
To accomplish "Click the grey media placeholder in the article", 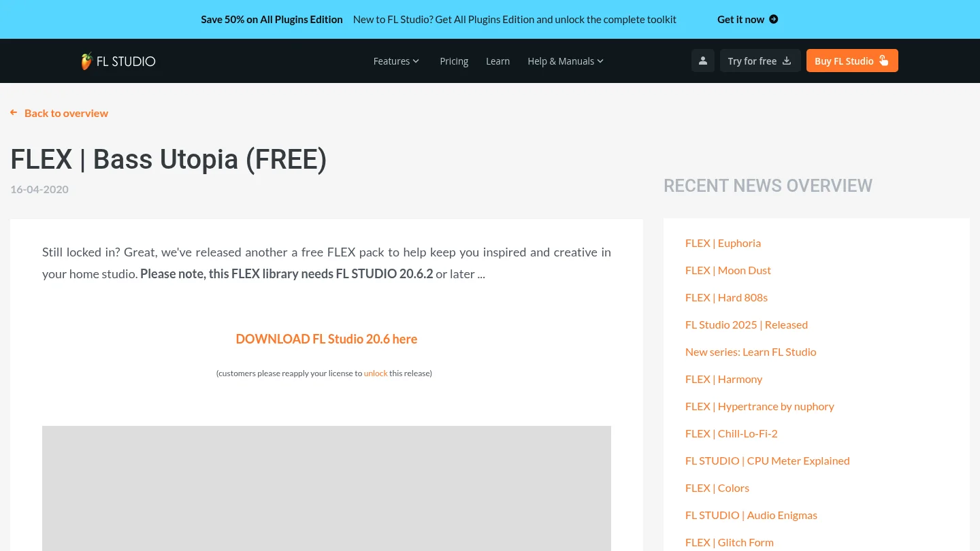I will [x=327, y=488].
